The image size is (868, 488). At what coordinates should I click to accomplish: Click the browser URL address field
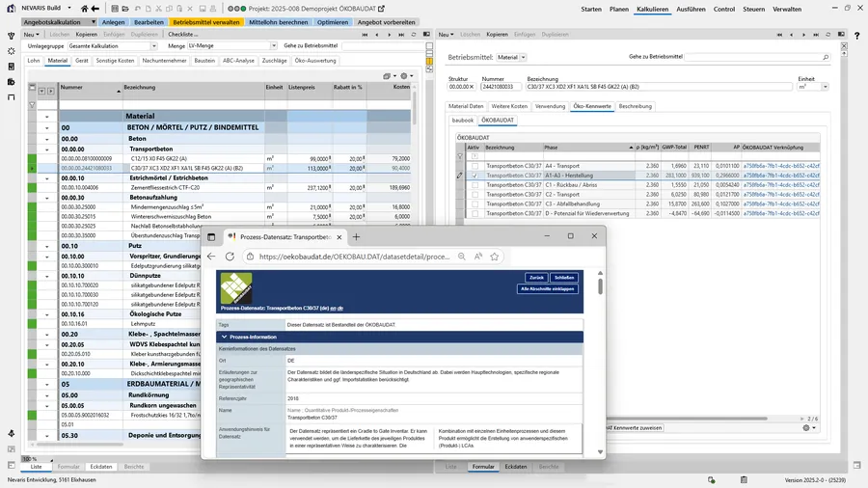354,257
